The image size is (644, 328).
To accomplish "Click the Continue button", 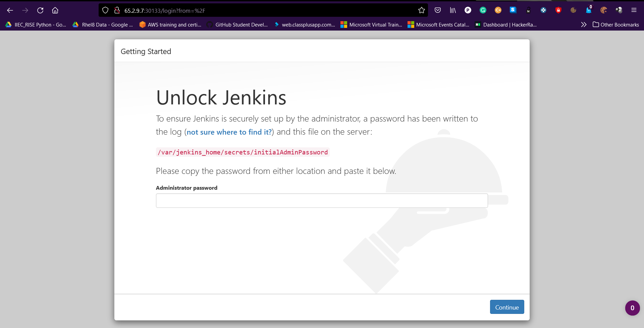I will point(506,307).
